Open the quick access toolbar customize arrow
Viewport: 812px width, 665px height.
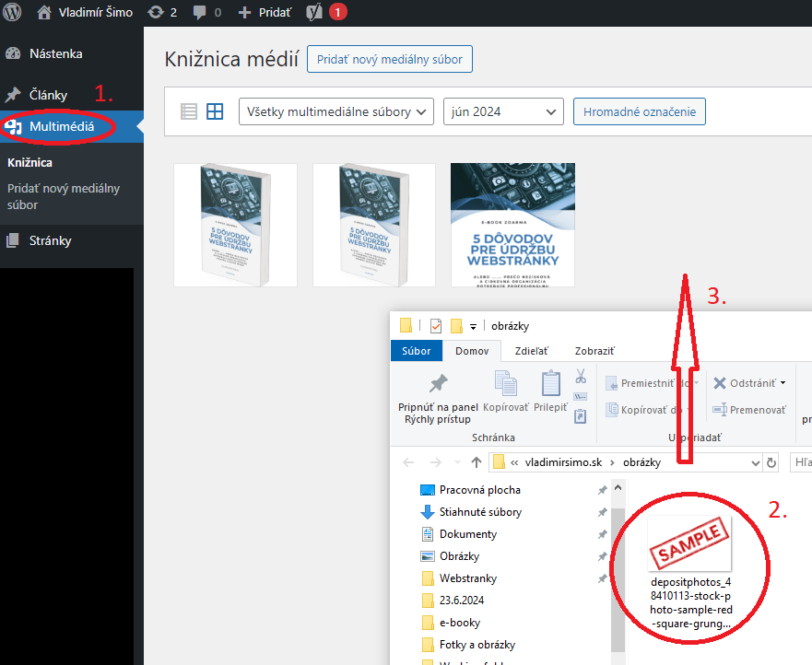coord(473,326)
